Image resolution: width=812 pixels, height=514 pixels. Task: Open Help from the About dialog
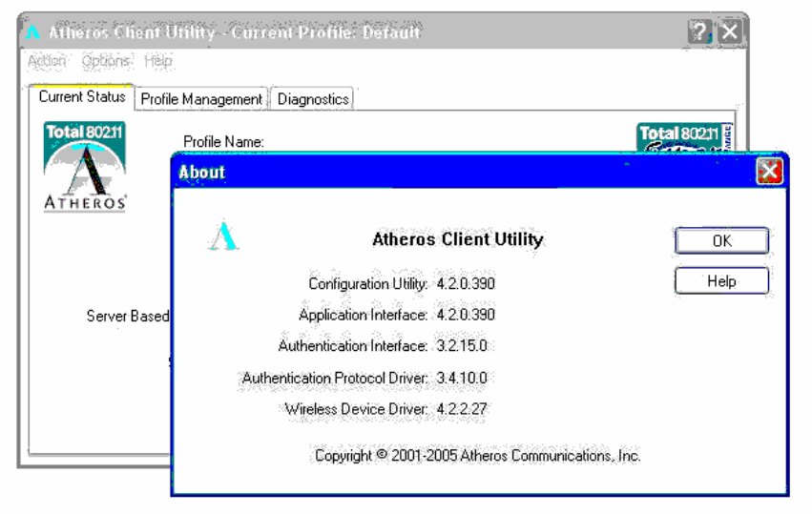coord(721,281)
